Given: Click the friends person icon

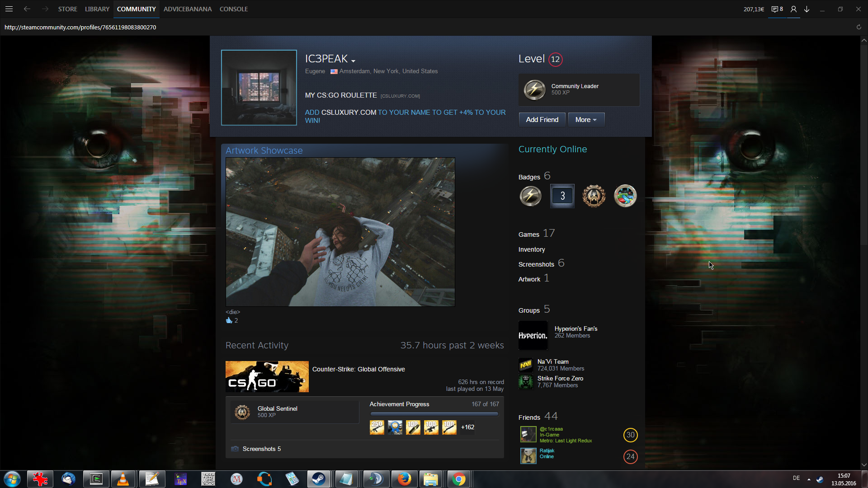Looking at the screenshot, I should point(793,9).
